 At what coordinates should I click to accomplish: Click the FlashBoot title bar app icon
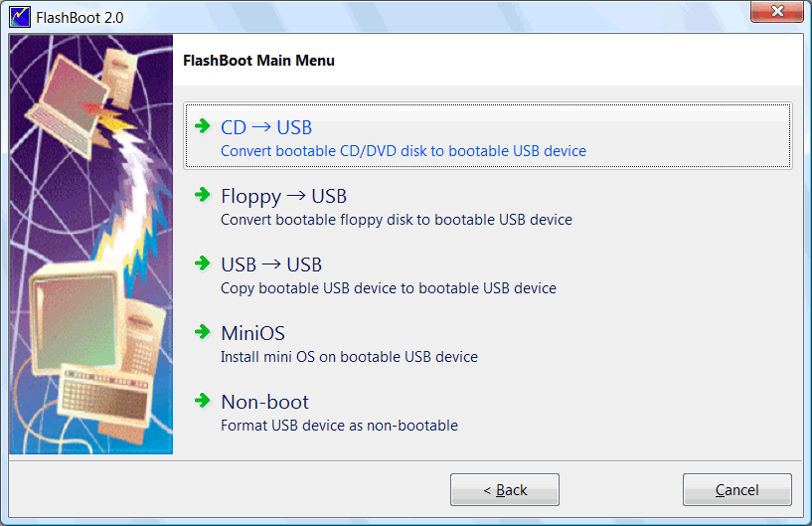coord(20,17)
